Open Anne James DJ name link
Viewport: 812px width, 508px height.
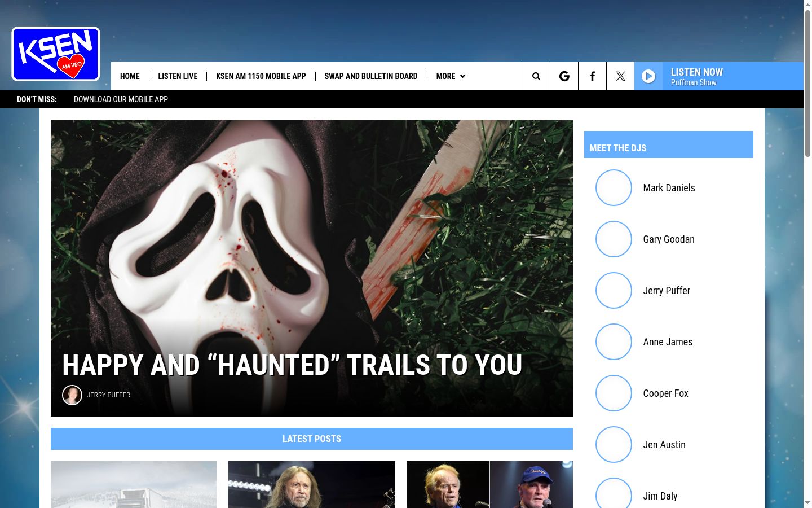click(x=668, y=342)
